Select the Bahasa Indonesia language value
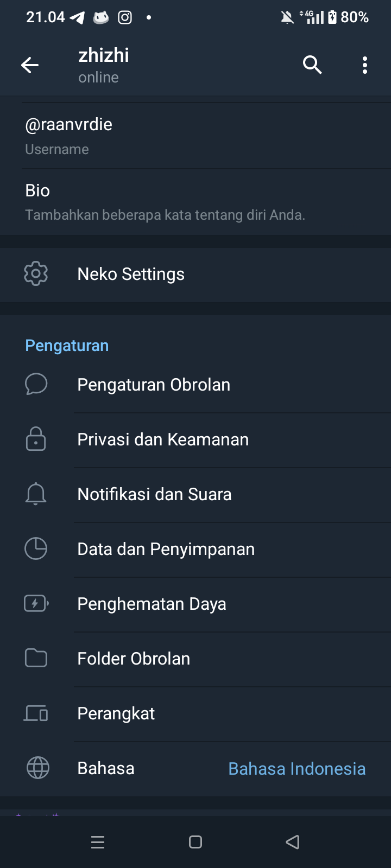The width and height of the screenshot is (391, 868). coord(297,769)
